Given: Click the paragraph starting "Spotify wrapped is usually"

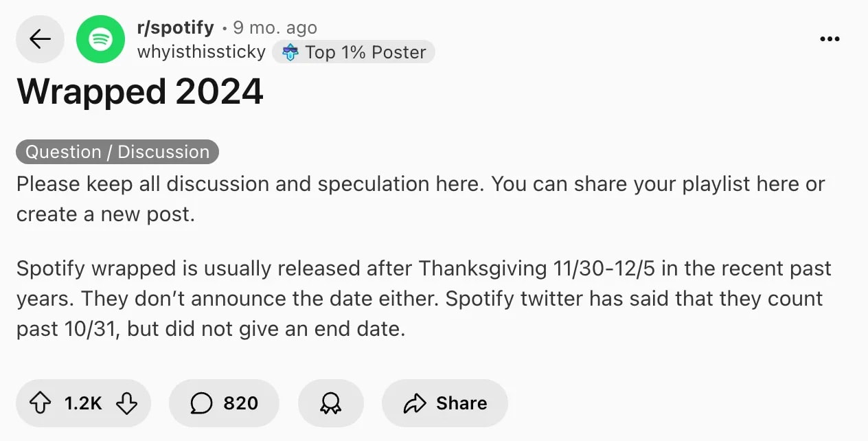Looking at the screenshot, I should pyautogui.click(x=423, y=298).
